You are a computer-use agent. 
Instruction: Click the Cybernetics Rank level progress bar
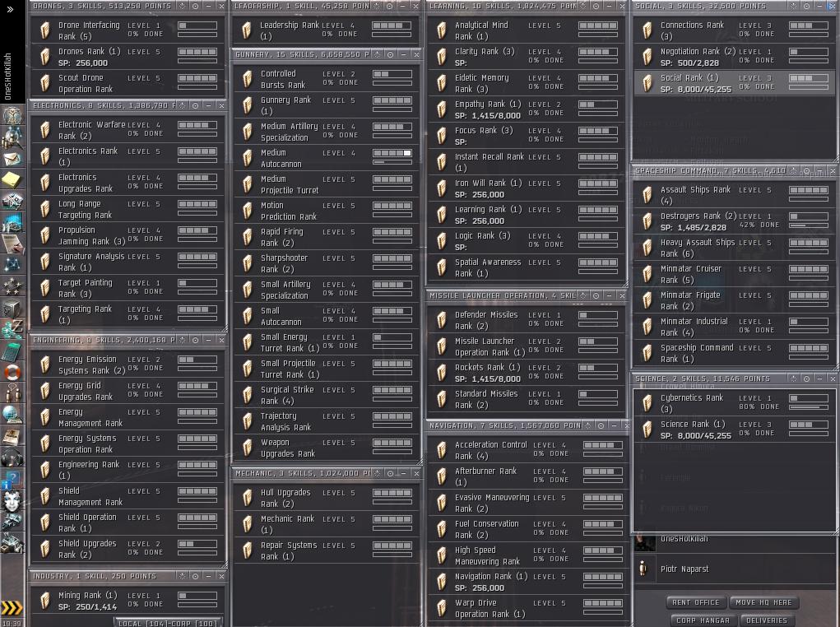[809, 406]
